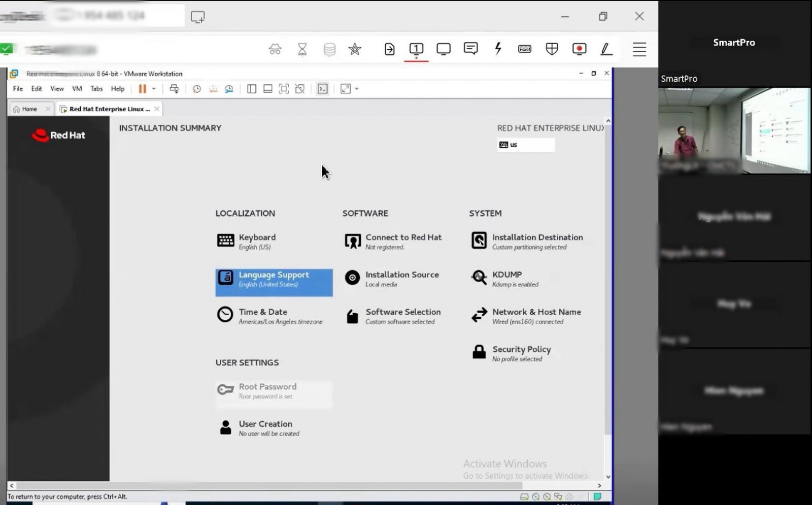Click Installation Destination text label
This screenshot has width=812, height=505.
pyautogui.click(x=537, y=237)
